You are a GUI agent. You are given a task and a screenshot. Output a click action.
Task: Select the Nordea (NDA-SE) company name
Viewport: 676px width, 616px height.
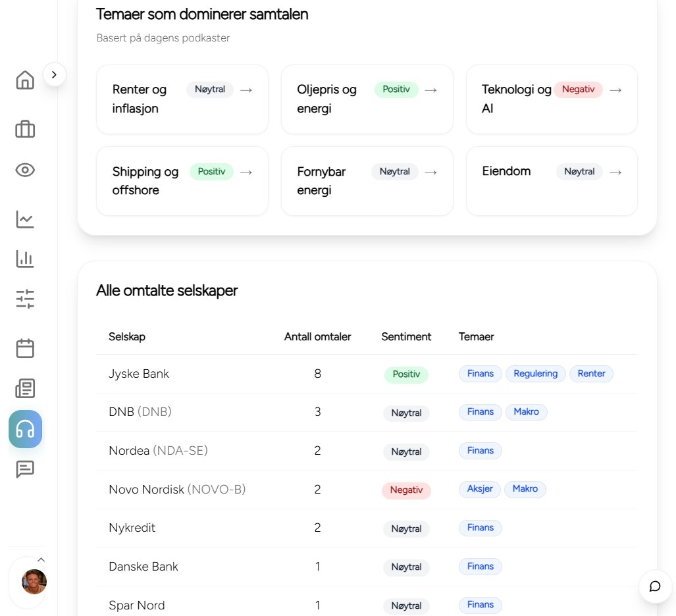(158, 451)
